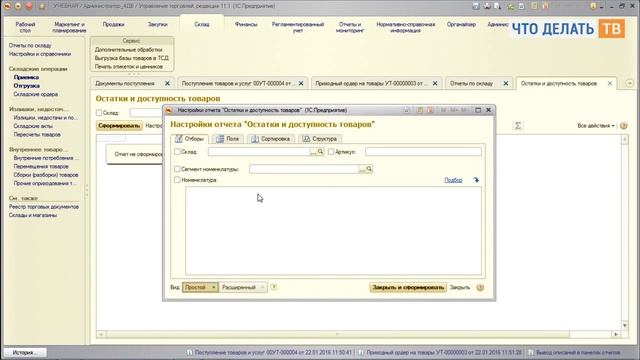
Task: Open the Структура tab in settings
Action: coord(320,139)
